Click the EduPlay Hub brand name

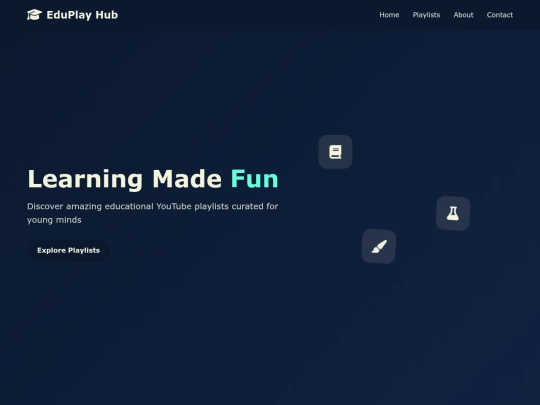click(82, 15)
